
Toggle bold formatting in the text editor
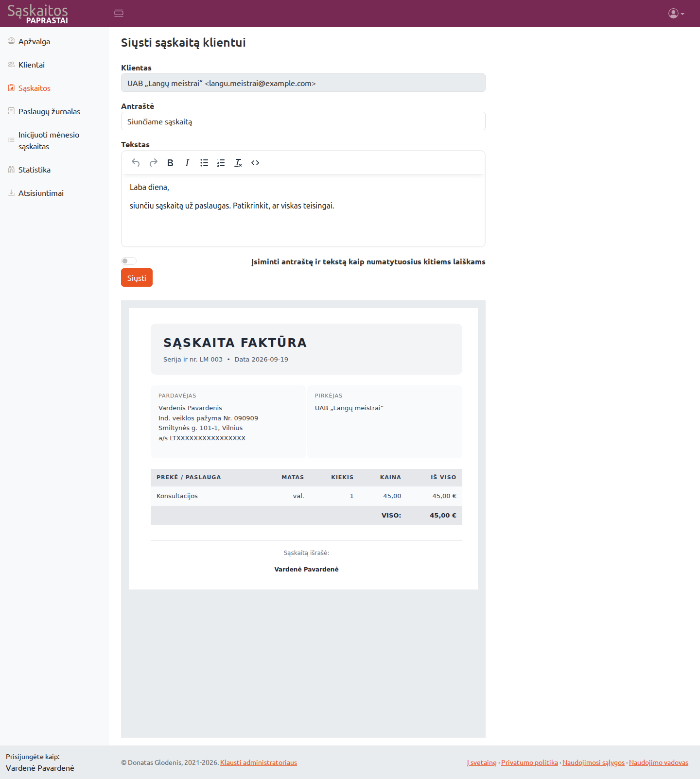click(170, 163)
